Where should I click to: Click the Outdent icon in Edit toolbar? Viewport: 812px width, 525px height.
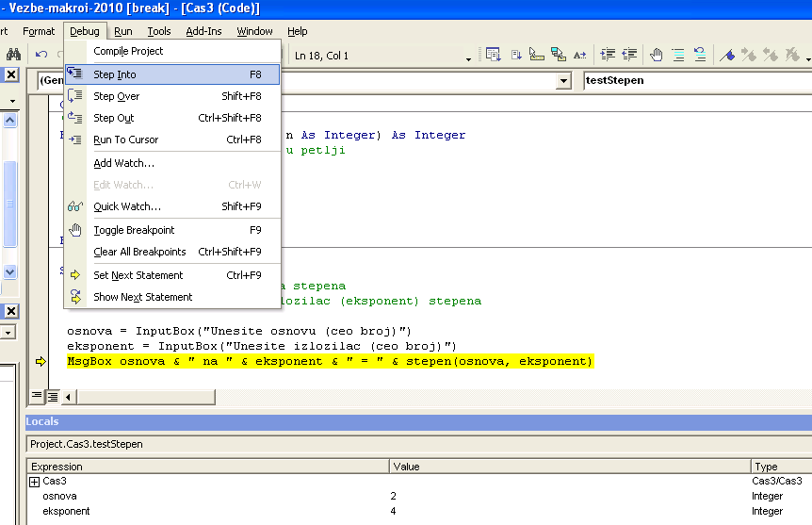pyautogui.click(x=630, y=56)
